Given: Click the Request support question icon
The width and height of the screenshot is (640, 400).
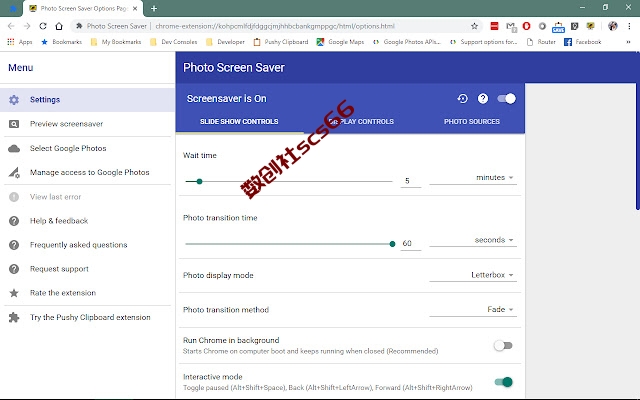Looking at the screenshot, I should click(x=14, y=269).
